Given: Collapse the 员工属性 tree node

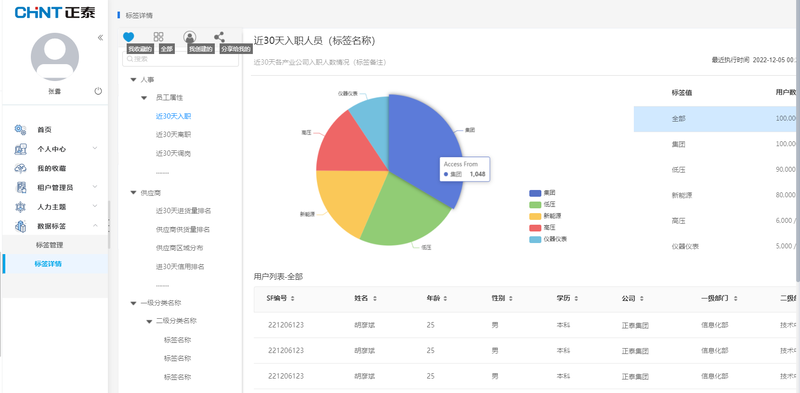Looking at the screenshot, I should (144, 97).
